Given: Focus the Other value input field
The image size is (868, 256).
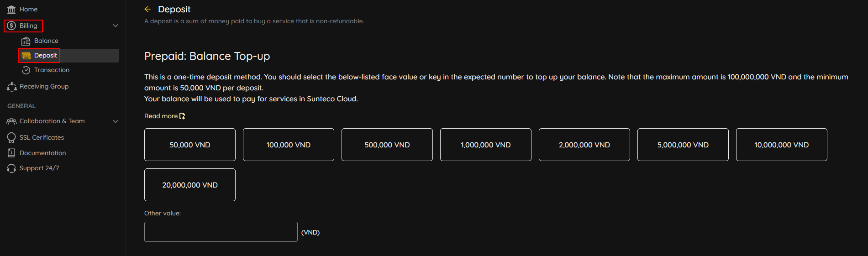Looking at the screenshot, I should pos(221,232).
